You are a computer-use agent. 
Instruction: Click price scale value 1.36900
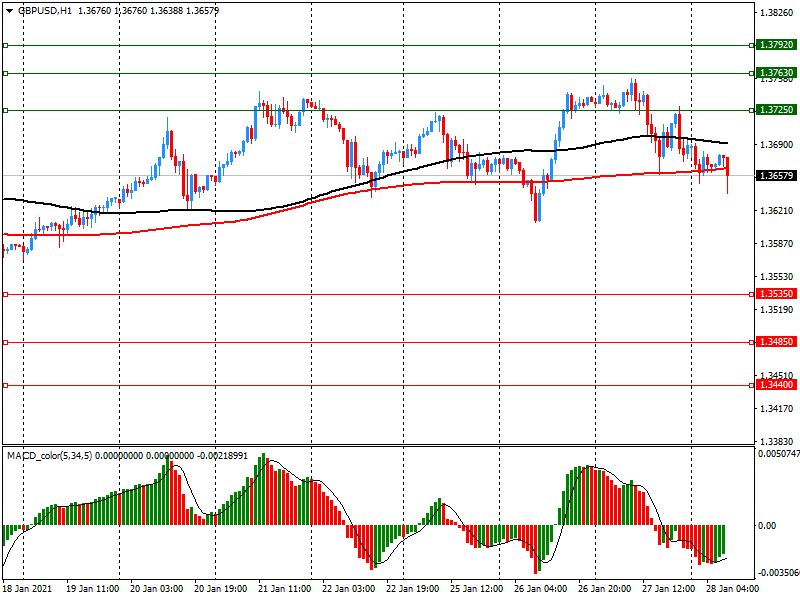click(777, 145)
